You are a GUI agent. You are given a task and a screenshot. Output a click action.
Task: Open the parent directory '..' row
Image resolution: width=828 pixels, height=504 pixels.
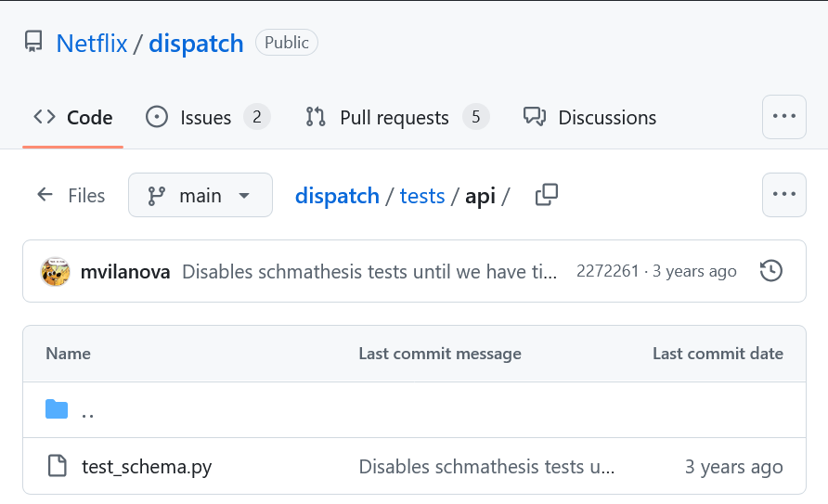pyautogui.click(x=415, y=410)
